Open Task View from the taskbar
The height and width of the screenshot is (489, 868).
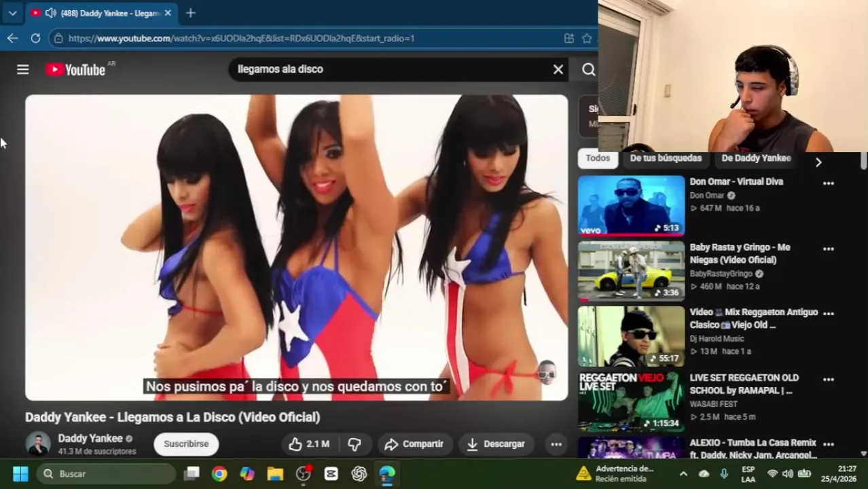coord(192,473)
